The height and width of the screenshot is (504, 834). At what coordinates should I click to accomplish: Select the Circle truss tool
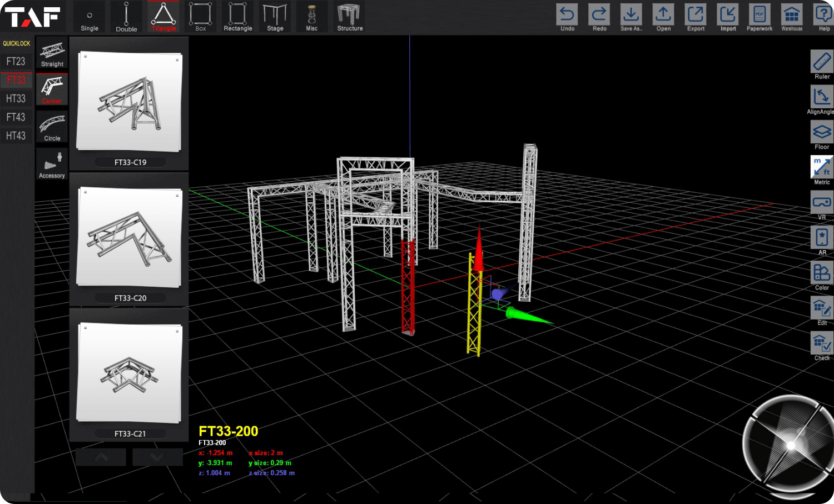point(52,127)
